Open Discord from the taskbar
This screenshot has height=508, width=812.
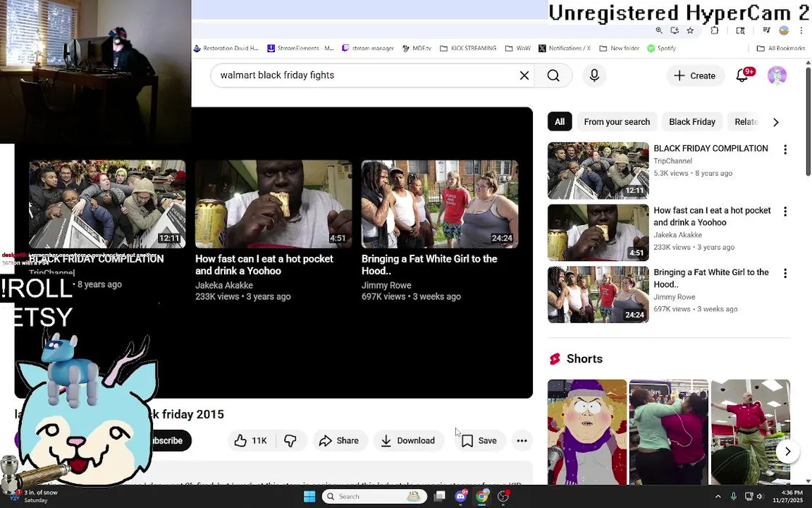[460, 497]
